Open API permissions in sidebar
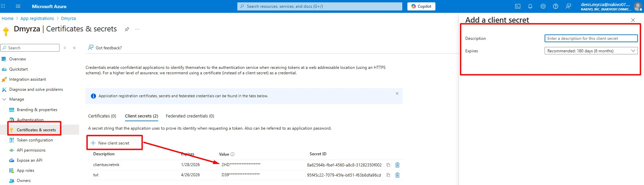 pyautogui.click(x=31, y=150)
